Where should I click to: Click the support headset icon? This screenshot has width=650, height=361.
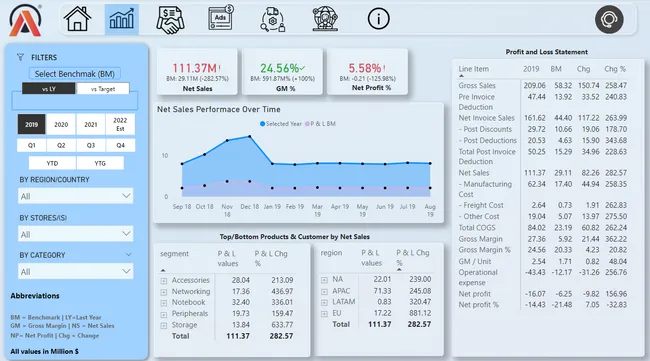pos(609,19)
